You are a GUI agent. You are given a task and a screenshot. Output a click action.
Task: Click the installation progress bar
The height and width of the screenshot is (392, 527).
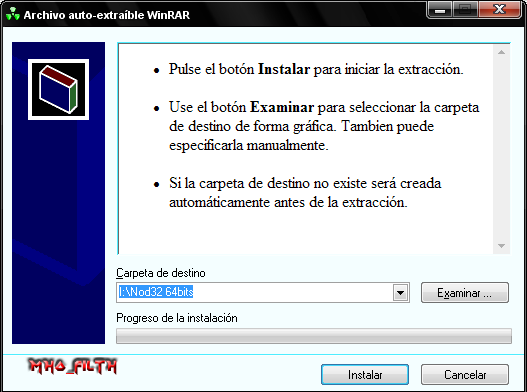(314, 336)
